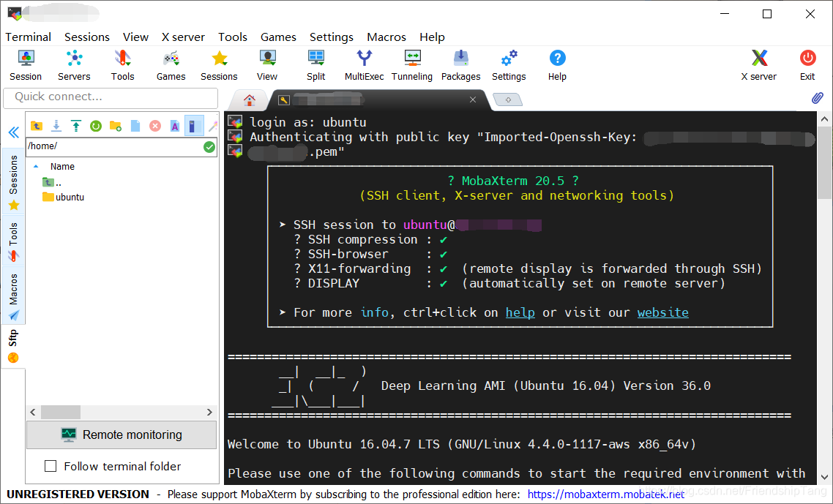
Task: Close the SSH session tab
Action: click(473, 99)
